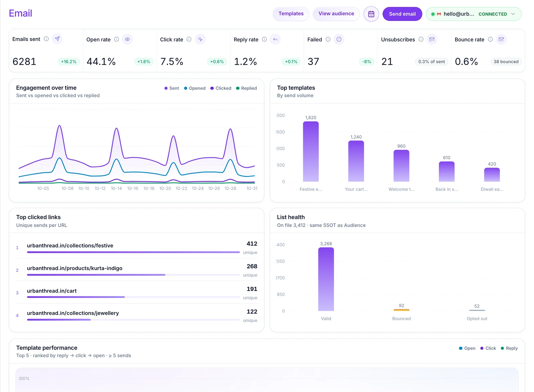Click the 0.3% of sent badge
Screen dimensions: 534x392
coord(432,62)
